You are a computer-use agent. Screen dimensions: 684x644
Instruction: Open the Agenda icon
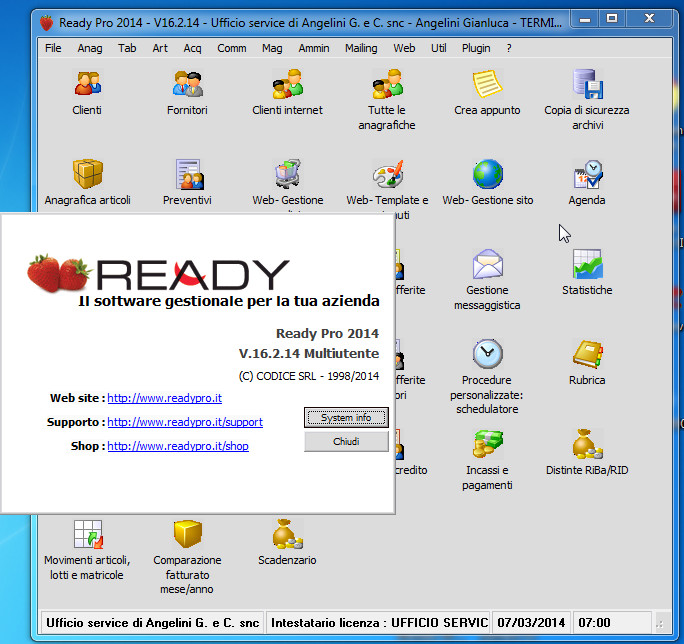pos(587,174)
